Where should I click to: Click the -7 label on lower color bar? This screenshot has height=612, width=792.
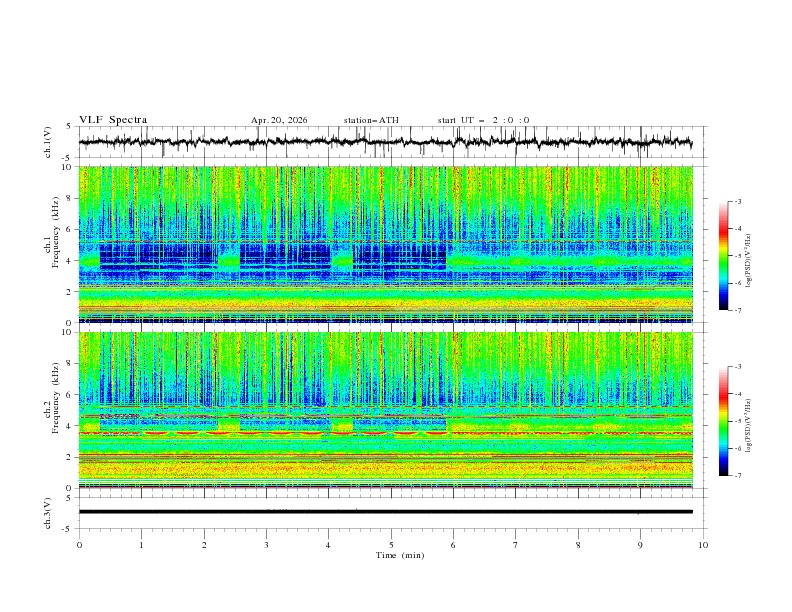[737, 476]
